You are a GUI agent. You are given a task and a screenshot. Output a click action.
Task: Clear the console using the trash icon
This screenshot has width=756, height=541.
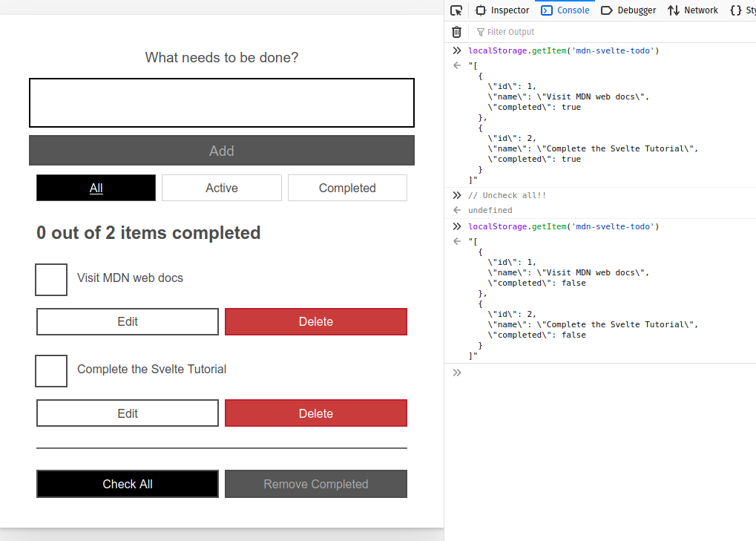tap(456, 32)
